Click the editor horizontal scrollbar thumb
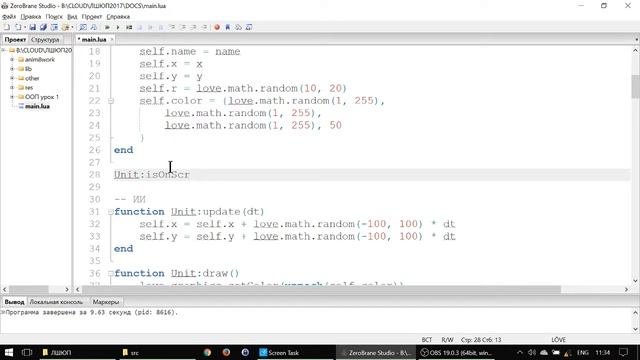The width and height of the screenshot is (640, 360). coord(322,289)
